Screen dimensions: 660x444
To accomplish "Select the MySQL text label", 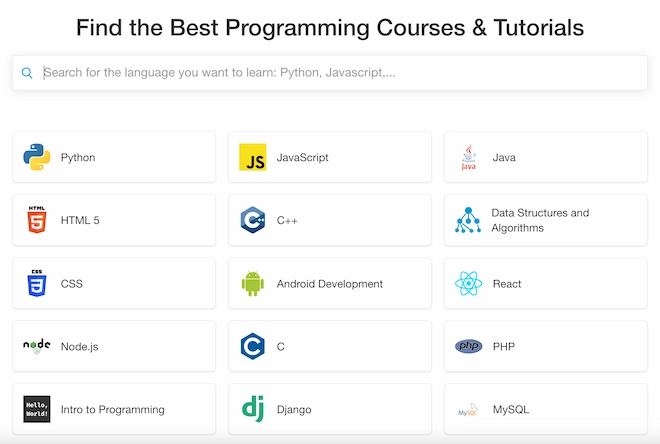I will [511, 409].
